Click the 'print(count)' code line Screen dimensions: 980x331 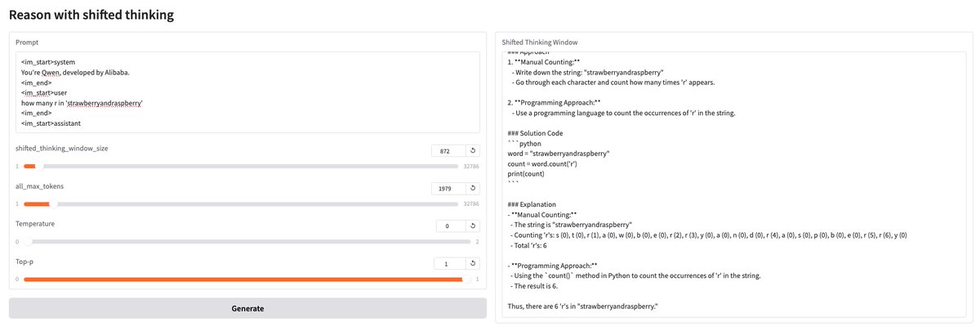pyautogui.click(x=528, y=173)
